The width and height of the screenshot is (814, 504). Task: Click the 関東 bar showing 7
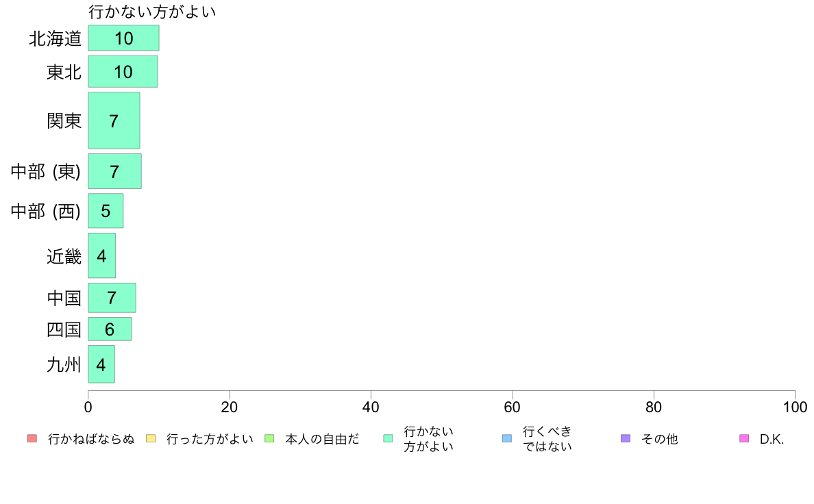pos(114,121)
